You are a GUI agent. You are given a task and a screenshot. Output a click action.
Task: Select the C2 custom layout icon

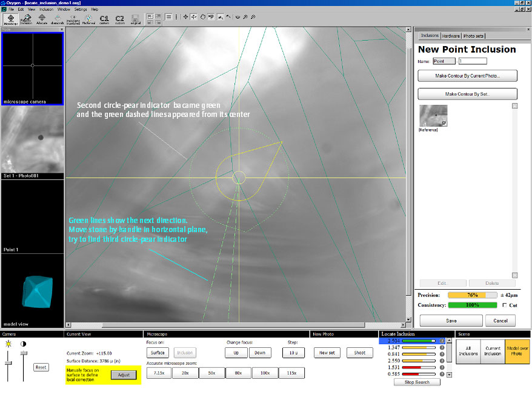point(120,19)
